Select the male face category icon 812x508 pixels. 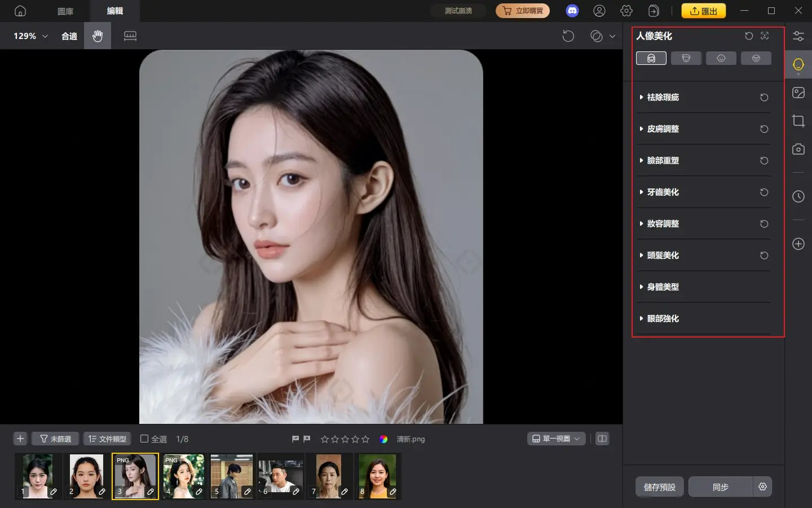coord(686,58)
